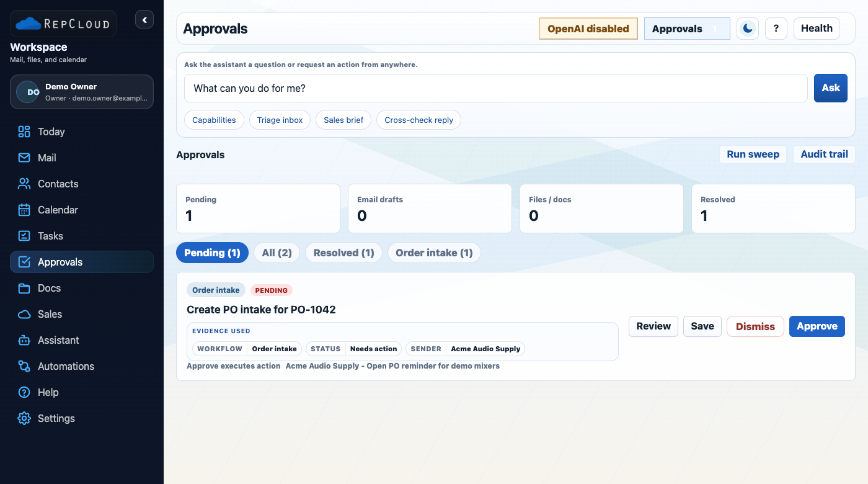This screenshot has height=484, width=868.
Task: Click the Mail envelope icon
Action: 24,158
